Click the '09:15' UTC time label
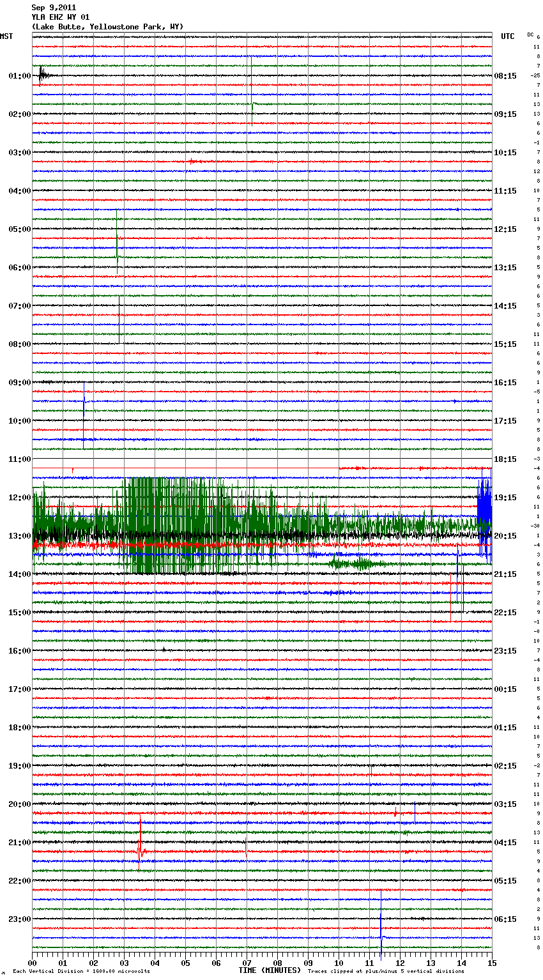This screenshot has height=980, width=543. click(505, 114)
